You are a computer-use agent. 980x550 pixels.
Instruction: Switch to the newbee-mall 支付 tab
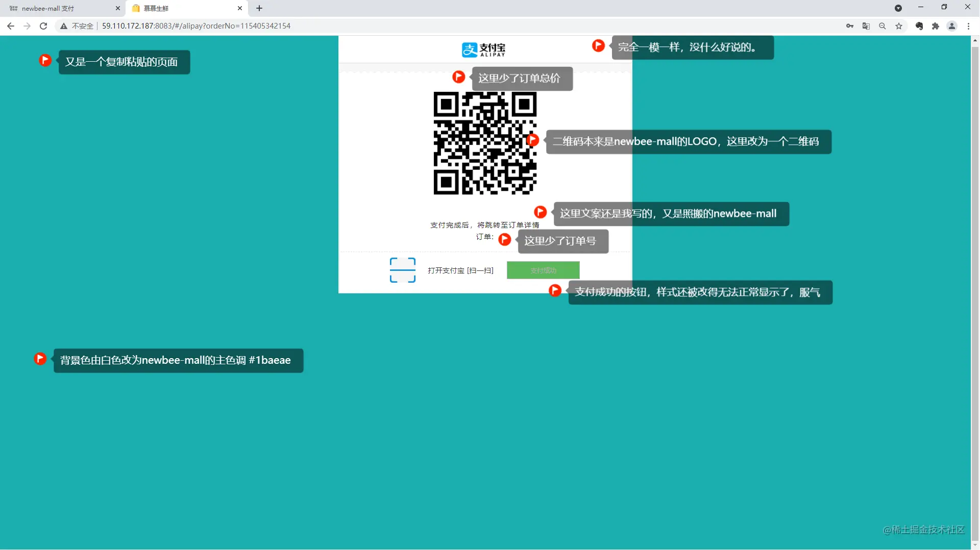[63, 8]
